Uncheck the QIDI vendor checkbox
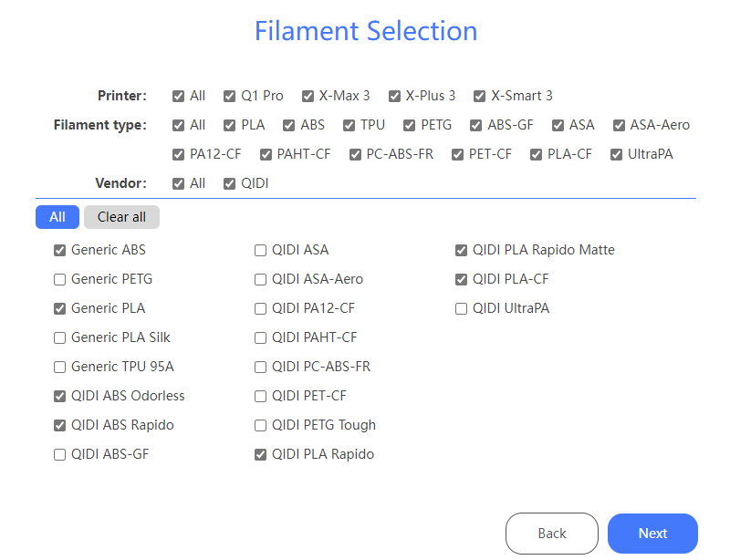Image resolution: width=730 pixels, height=560 pixels. point(230,183)
